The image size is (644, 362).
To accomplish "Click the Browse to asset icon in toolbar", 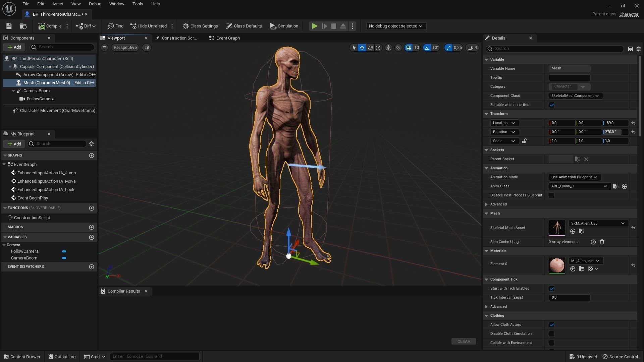I will tap(23, 26).
